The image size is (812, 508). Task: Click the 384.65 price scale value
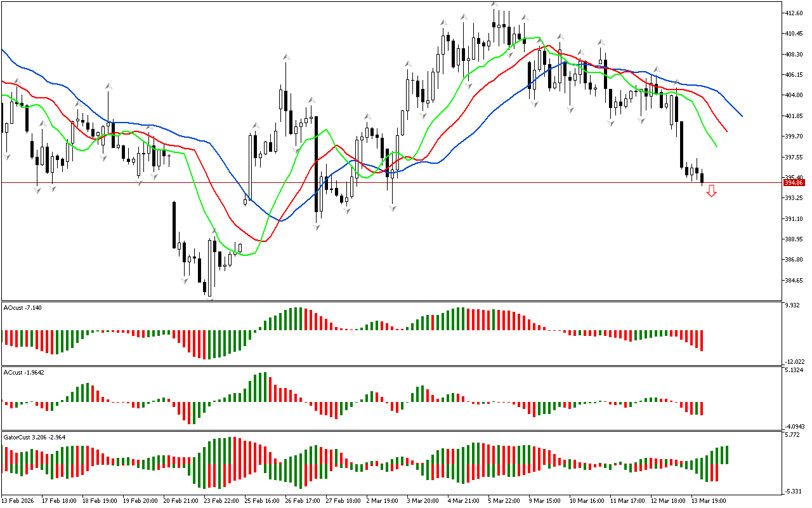click(794, 281)
